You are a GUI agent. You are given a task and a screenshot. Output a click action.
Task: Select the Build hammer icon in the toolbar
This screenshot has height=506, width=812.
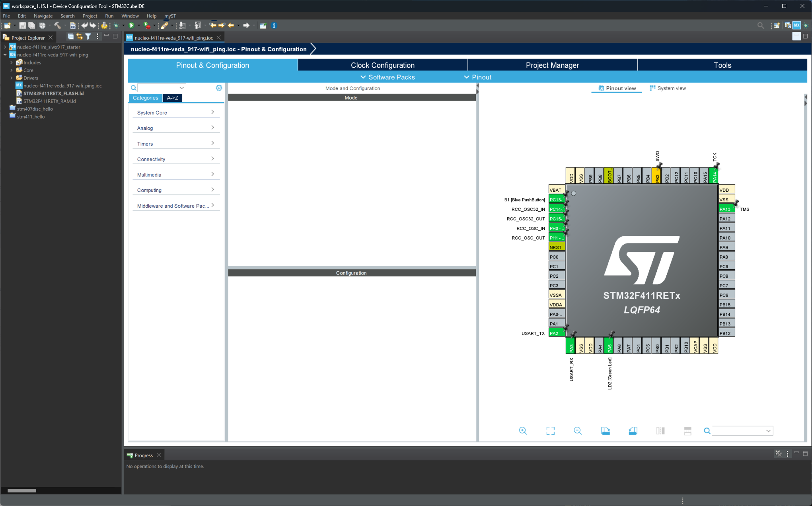(x=58, y=25)
